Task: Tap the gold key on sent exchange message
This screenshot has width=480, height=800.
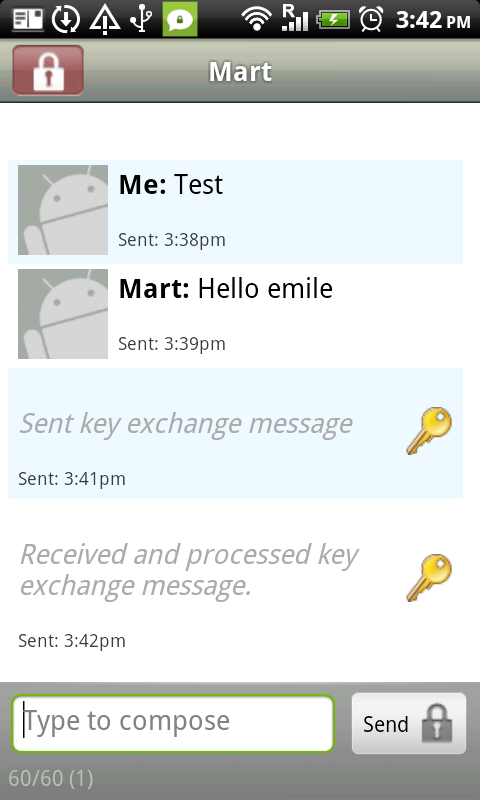Action: [x=429, y=431]
